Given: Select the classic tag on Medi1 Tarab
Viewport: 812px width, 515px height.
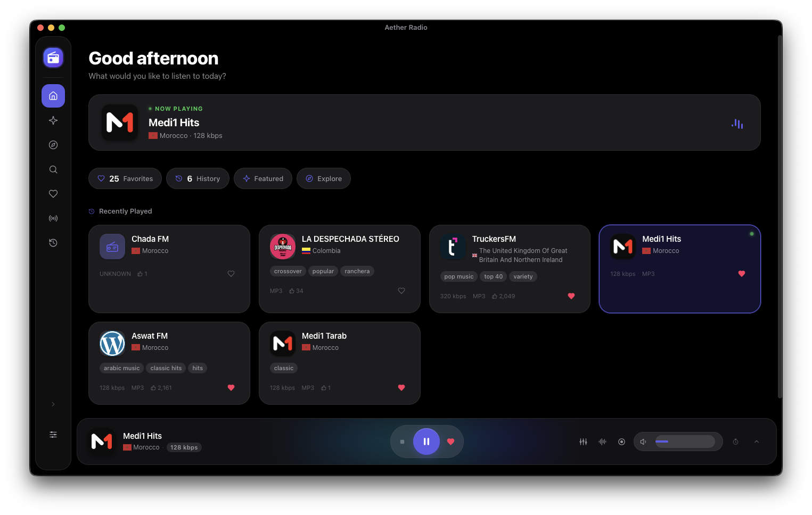Looking at the screenshot, I should pyautogui.click(x=284, y=368).
